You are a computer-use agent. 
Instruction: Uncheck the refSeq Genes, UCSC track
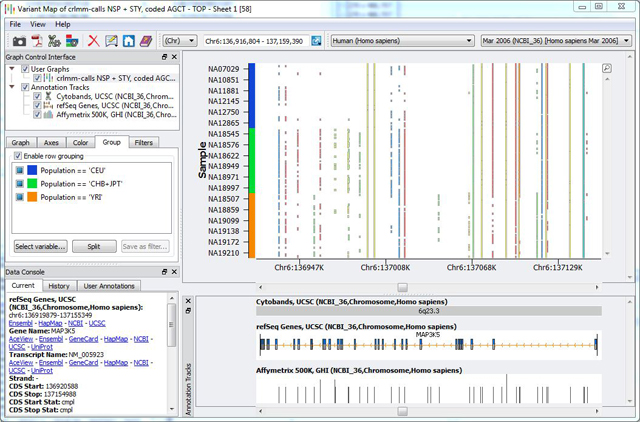(x=37, y=105)
